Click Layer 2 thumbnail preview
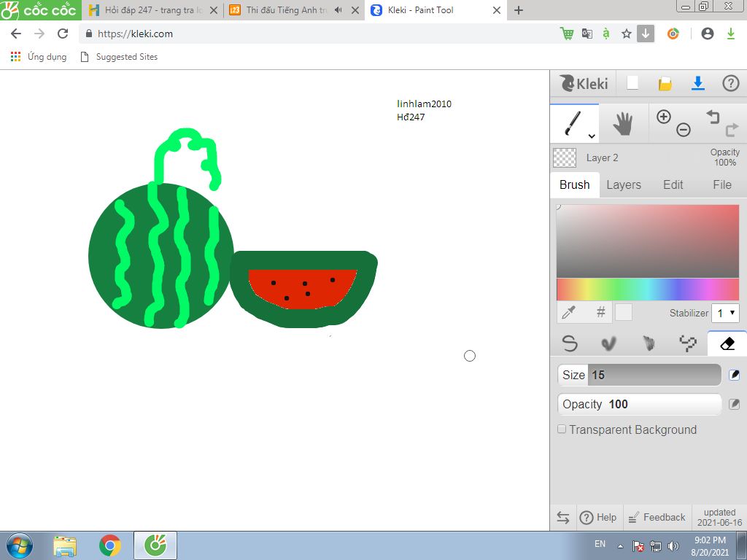 pyautogui.click(x=565, y=157)
